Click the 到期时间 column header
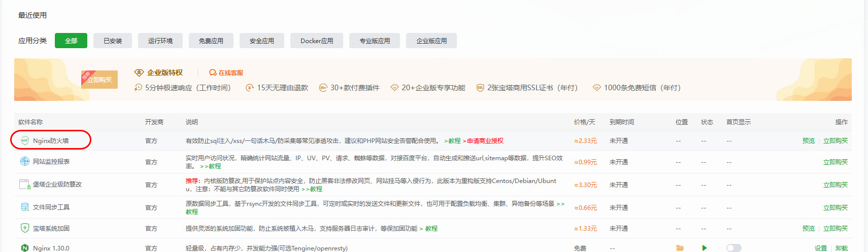Screen dimensions: 868x252 pyautogui.click(x=622, y=122)
